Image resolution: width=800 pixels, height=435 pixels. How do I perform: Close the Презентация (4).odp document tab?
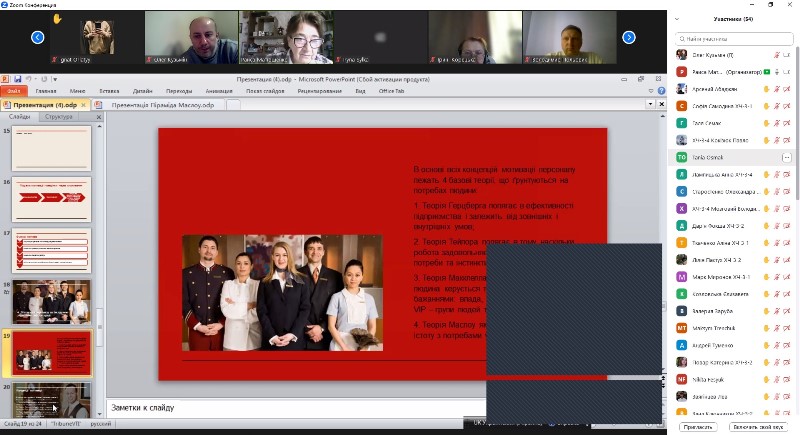click(x=84, y=105)
